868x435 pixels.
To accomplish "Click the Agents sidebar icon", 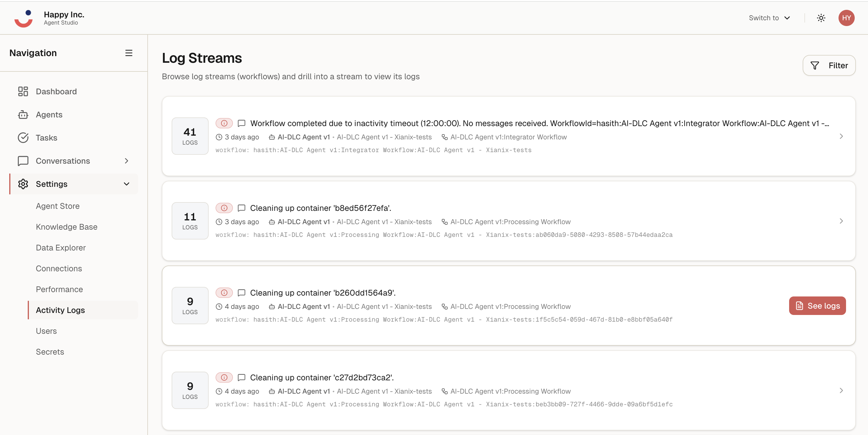I will (23, 115).
